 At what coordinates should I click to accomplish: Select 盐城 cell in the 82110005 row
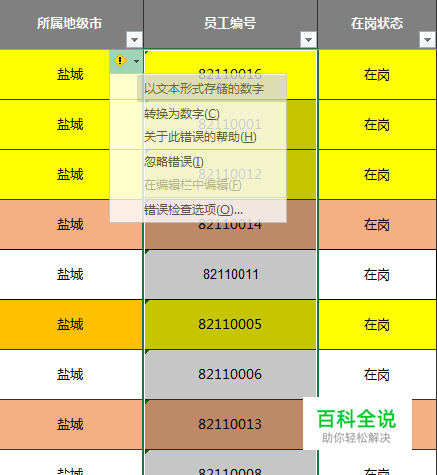71,324
